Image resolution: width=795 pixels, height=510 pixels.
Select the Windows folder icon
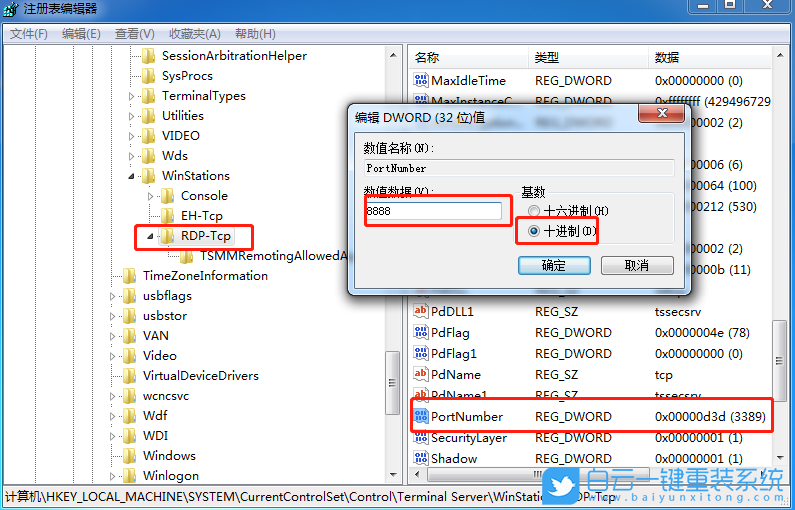(x=130, y=456)
